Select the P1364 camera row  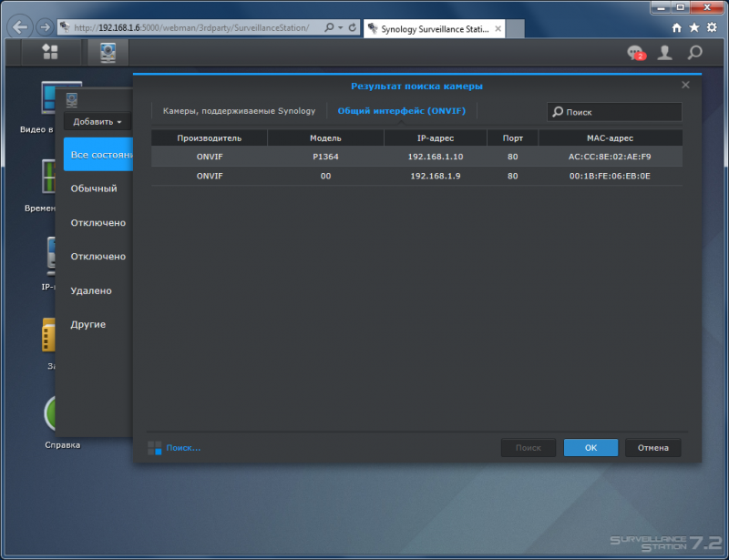coord(416,157)
